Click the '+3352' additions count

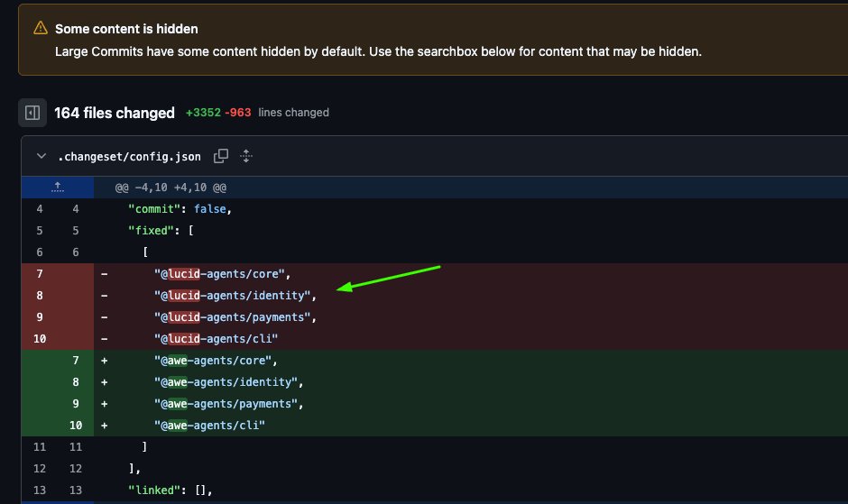[203, 113]
